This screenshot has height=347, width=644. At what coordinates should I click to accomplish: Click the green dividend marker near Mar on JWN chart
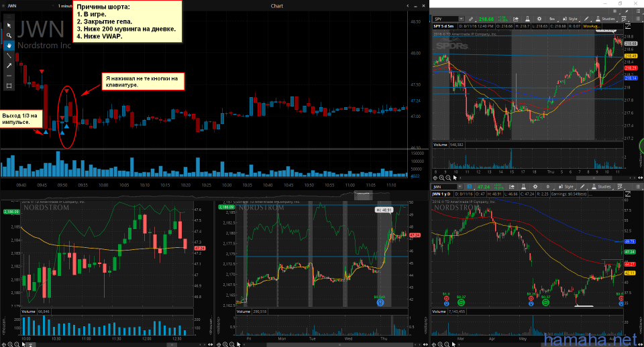[x=461, y=302]
